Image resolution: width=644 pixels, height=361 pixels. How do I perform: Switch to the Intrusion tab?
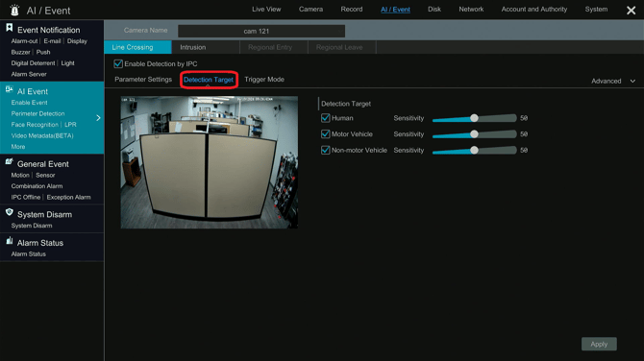tap(206, 47)
